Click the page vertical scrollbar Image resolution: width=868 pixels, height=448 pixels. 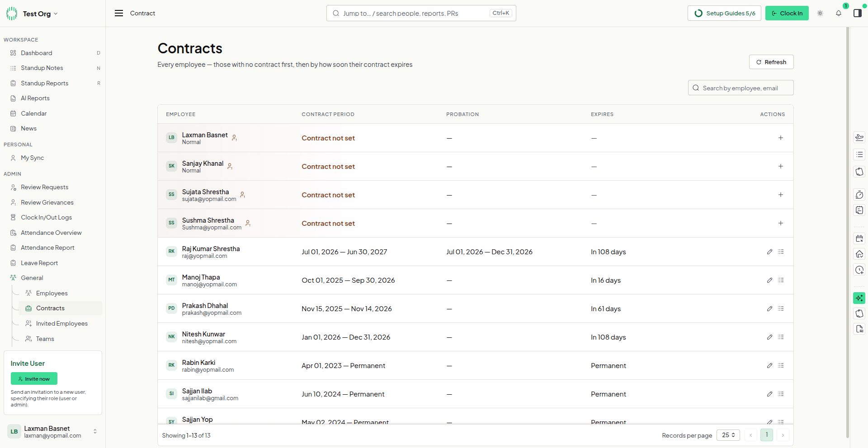pyautogui.click(x=848, y=233)
